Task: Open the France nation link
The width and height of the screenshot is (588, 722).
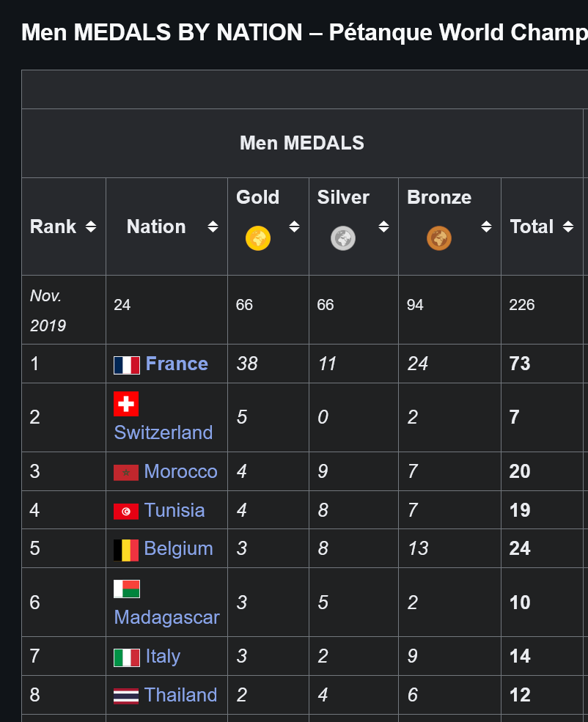Action: (x=177, y=364)
